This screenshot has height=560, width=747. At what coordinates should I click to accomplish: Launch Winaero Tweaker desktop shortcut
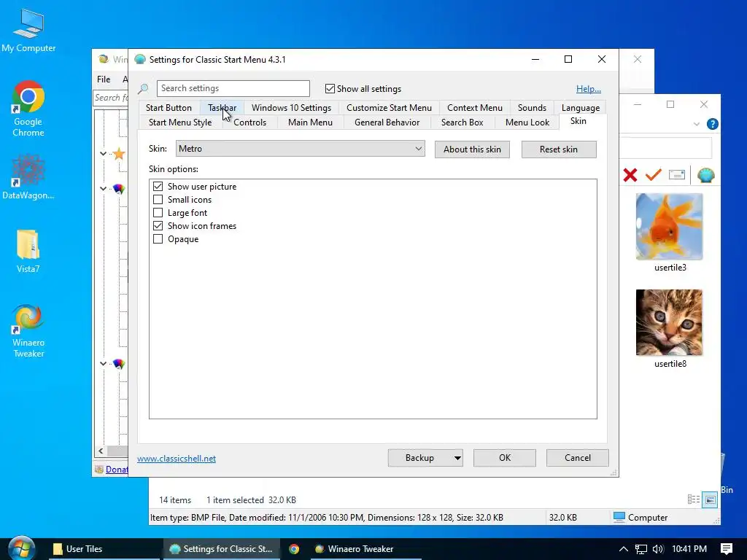point(28,331)
